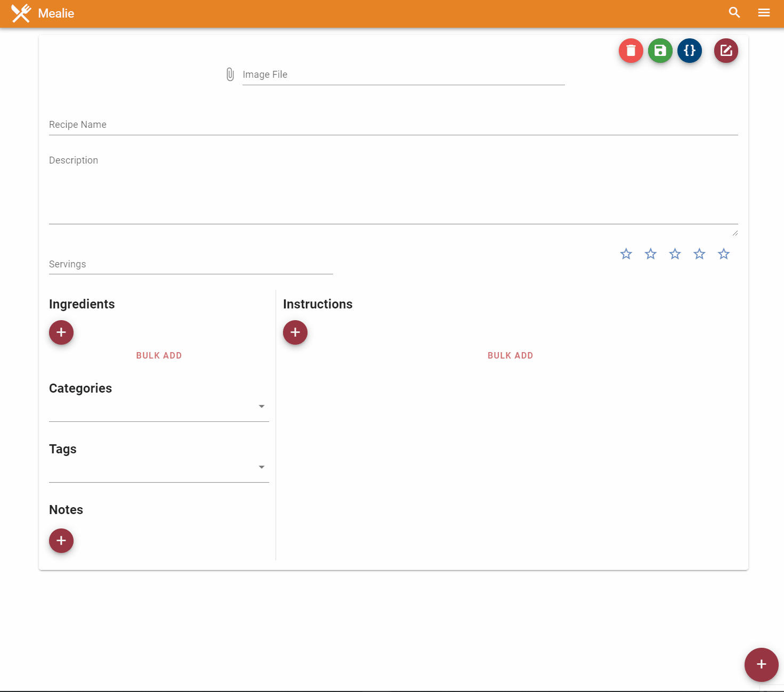Click into the Description text area
This screenshot has width=784, height=692.
click(x=393, y=188)
